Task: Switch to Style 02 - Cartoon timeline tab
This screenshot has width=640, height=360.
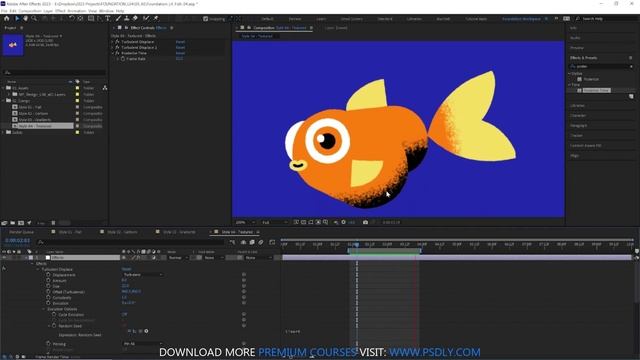Action: (122, 232)
